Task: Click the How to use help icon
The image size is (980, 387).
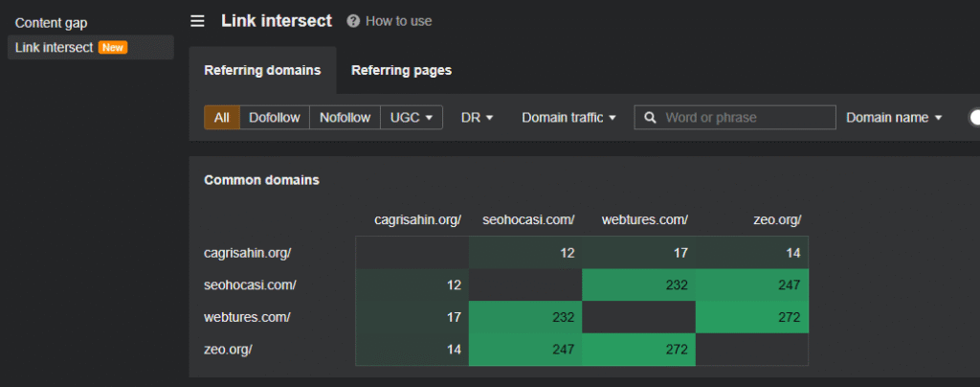Action: [353, 21]
